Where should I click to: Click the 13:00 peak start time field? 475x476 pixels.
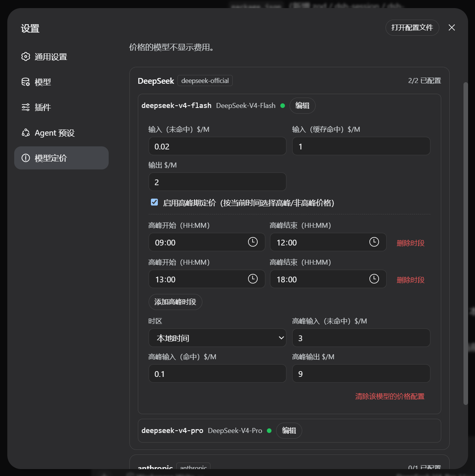(207, 279)
